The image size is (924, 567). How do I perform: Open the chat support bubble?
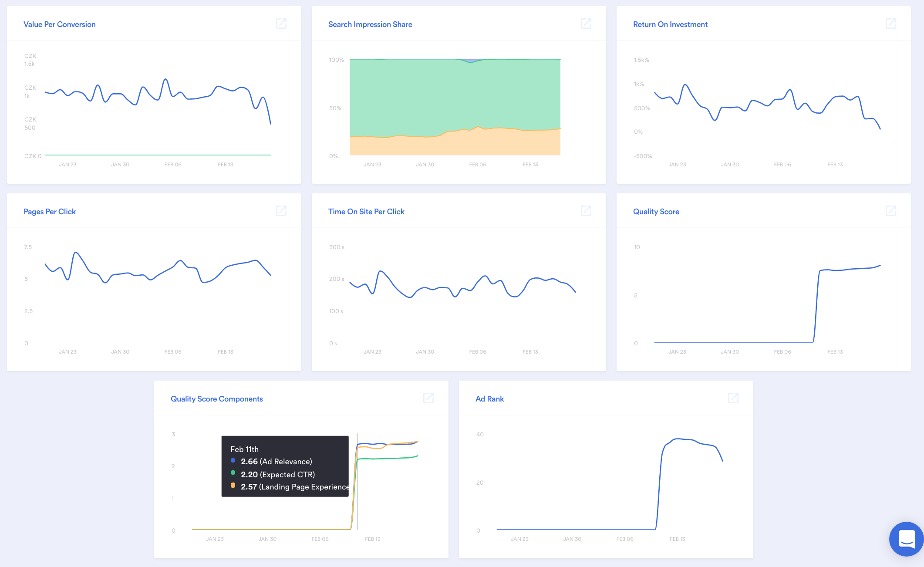click(907, 539)
